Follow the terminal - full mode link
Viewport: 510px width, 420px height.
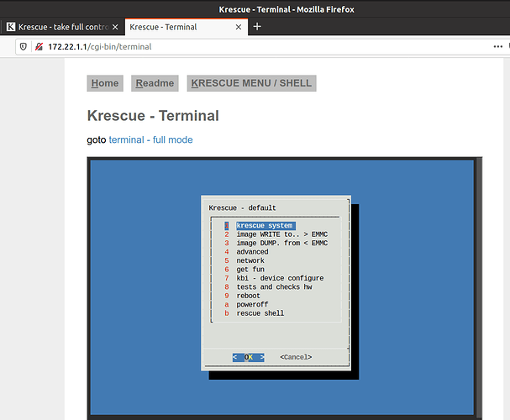click(x=150, y=139)
